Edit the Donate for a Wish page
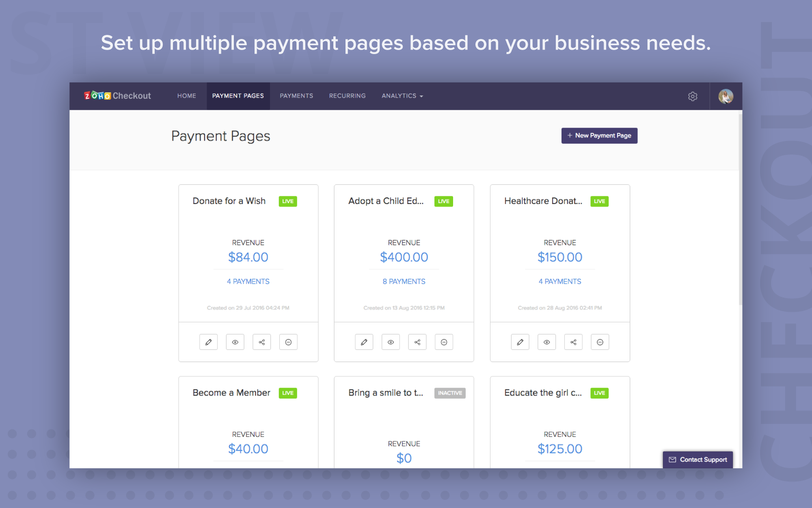 pyautogui.click(x=208, y=342)
